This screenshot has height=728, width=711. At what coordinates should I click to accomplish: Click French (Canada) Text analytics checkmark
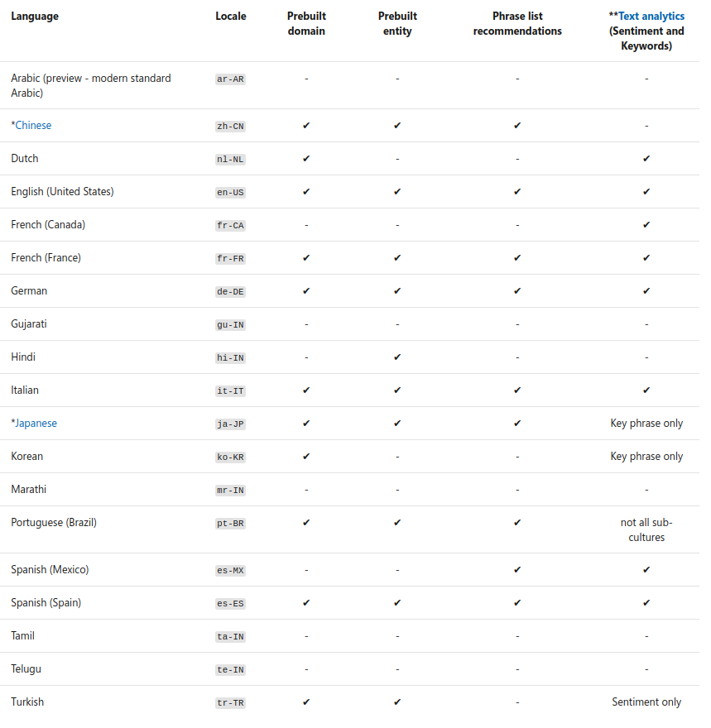(x=646, y=225)
